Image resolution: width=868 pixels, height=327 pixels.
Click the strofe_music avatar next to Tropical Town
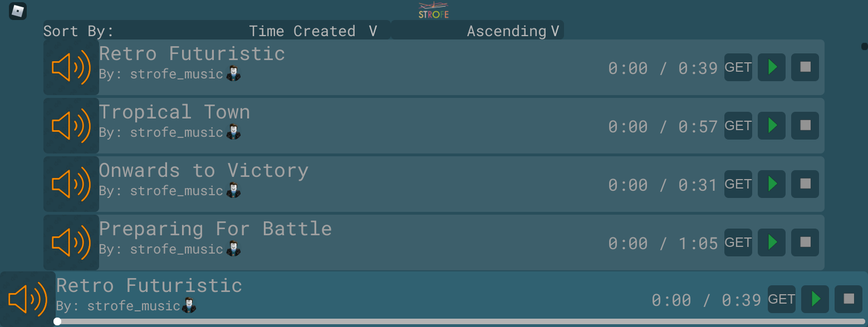[233, 131]
